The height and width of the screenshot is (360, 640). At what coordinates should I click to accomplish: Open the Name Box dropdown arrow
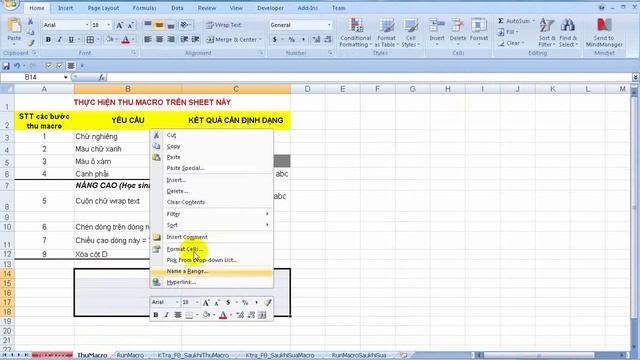coord(65,77)
